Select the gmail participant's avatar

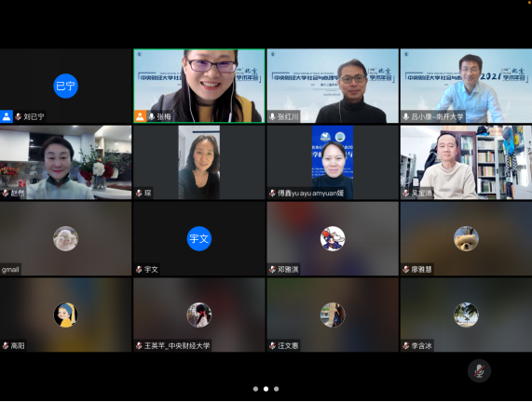pos(65,238)
